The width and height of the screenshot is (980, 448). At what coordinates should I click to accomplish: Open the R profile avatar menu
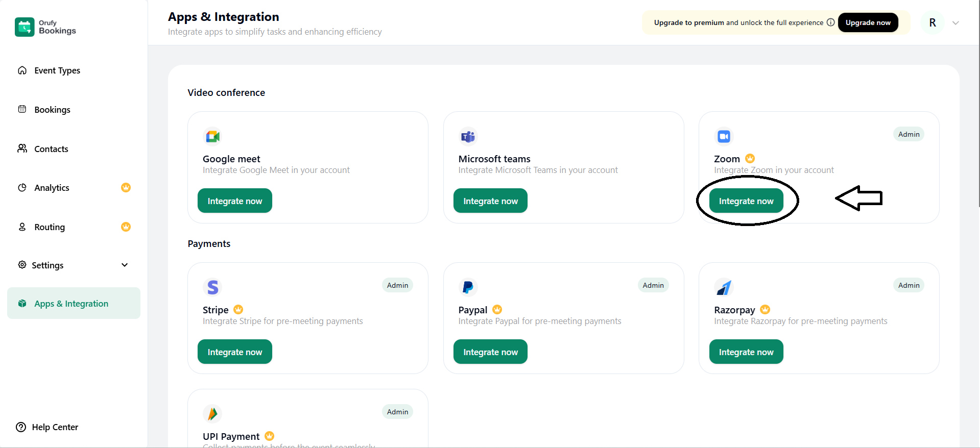[933, 23]
